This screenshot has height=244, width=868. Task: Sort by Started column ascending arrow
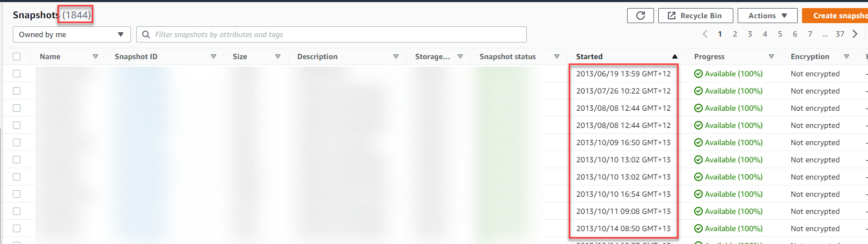pos(675,56)
